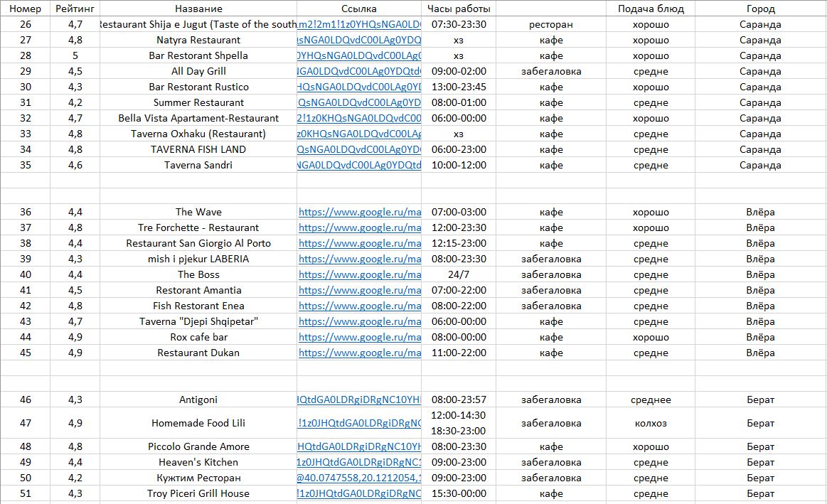Image resolution: width=827 pixels, height=504 pixels.
Task: Select the Bella Vista Apartament-Restaurant cell
Action: 198,118
